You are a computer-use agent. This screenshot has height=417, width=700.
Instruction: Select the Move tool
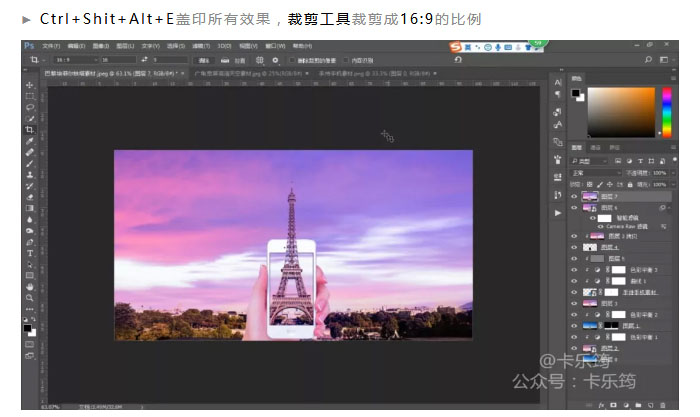click(30, 85)
